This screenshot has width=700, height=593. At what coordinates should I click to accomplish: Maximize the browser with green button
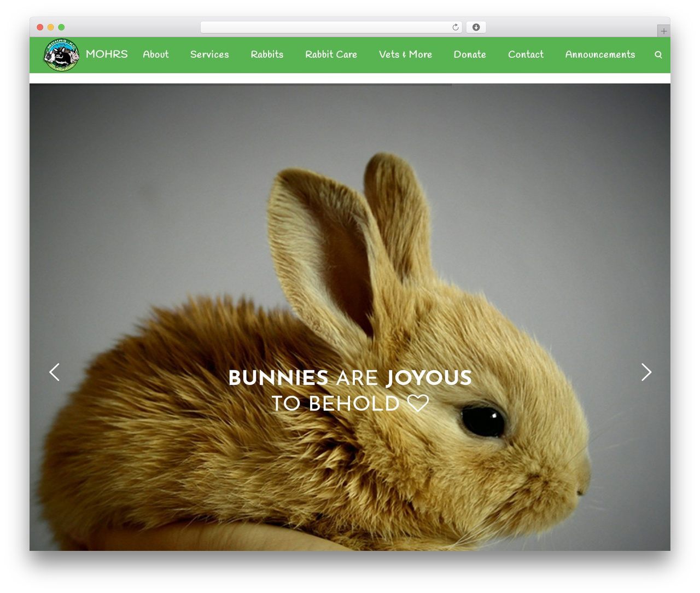[x=61, y=27]
